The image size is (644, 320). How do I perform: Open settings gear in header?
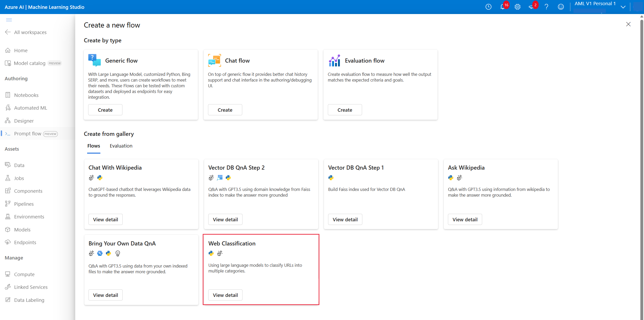click(x=517, y=7)
